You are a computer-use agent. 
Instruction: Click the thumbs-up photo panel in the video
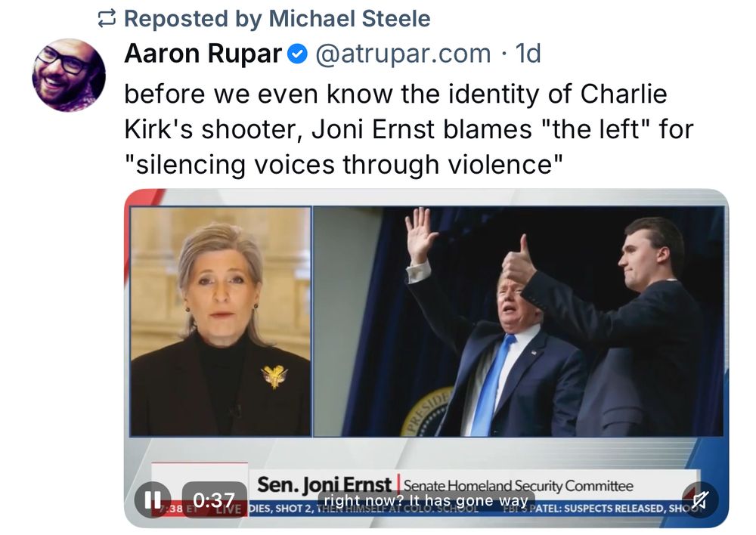(x=519, y=322)
